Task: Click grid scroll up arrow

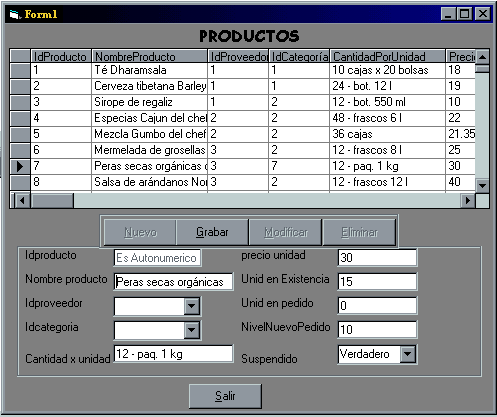Action: (482, 57)
